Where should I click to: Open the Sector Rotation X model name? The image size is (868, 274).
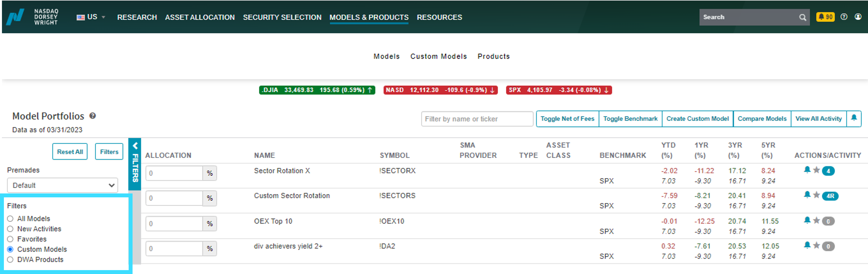click(282, 171)
